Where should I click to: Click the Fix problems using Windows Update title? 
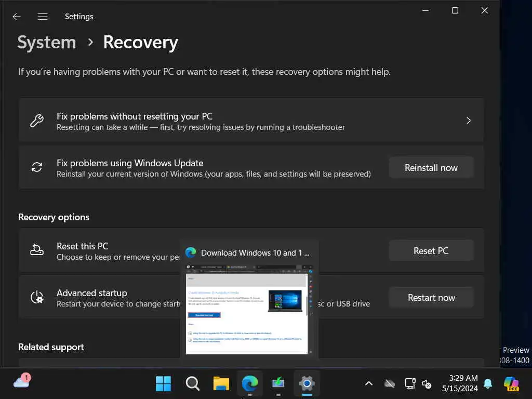click(x=130, y=163)
